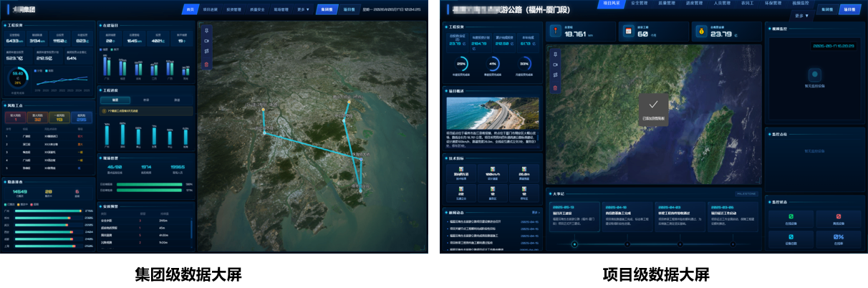Click the yellow warning notice in 工程进度 panel
The width and height of the screenshot is (868, 288).
coord(145,111)
